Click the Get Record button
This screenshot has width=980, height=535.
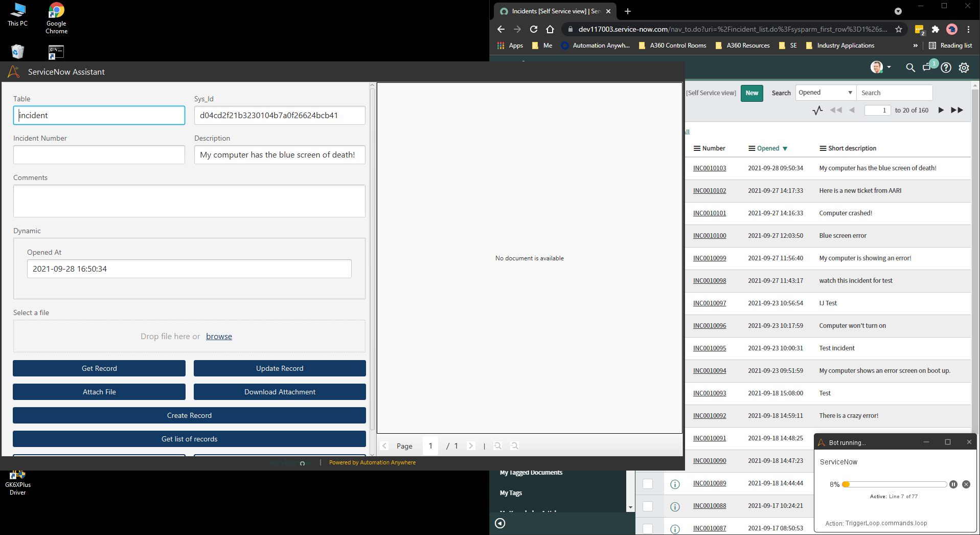[x=99, y=368]
